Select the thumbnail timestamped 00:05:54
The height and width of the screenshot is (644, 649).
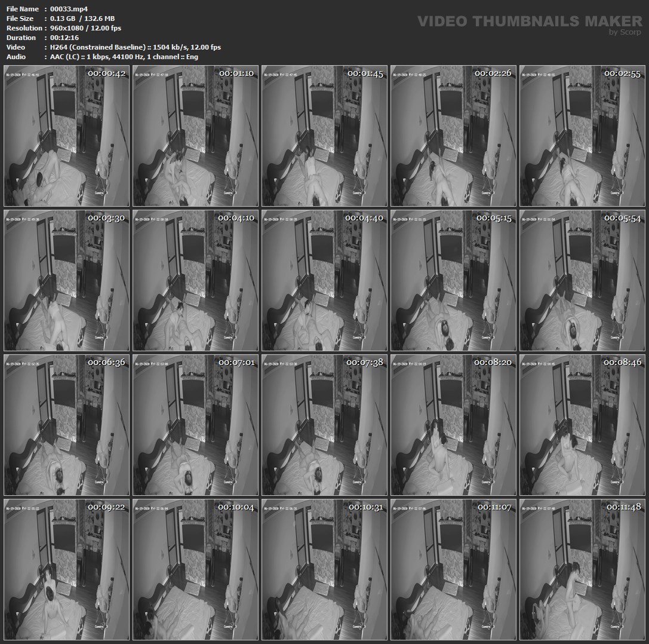(582, 280)
